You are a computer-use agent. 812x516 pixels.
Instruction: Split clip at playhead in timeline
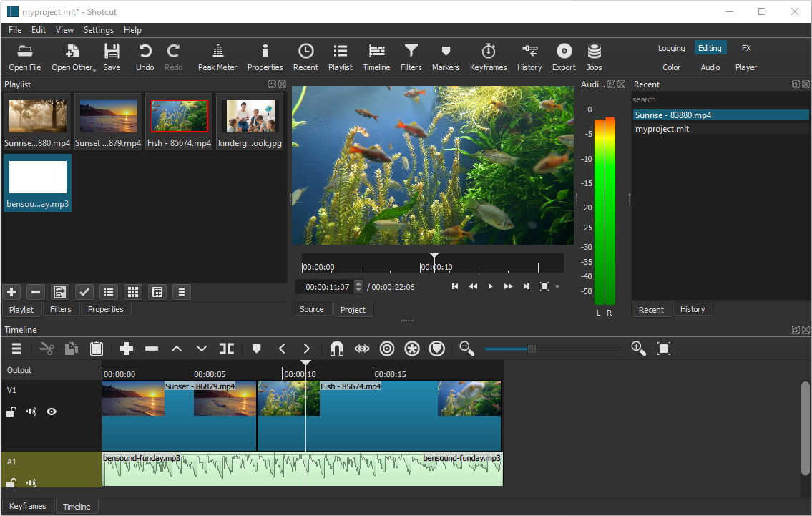coord(226,349)
